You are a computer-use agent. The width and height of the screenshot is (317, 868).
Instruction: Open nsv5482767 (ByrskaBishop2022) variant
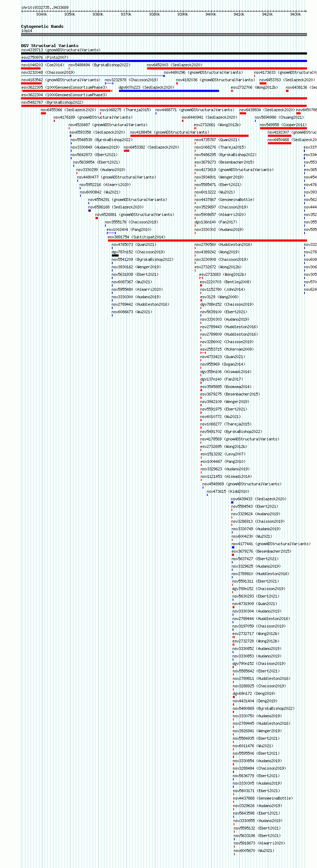pyautogui.click(x=52, y=102)
